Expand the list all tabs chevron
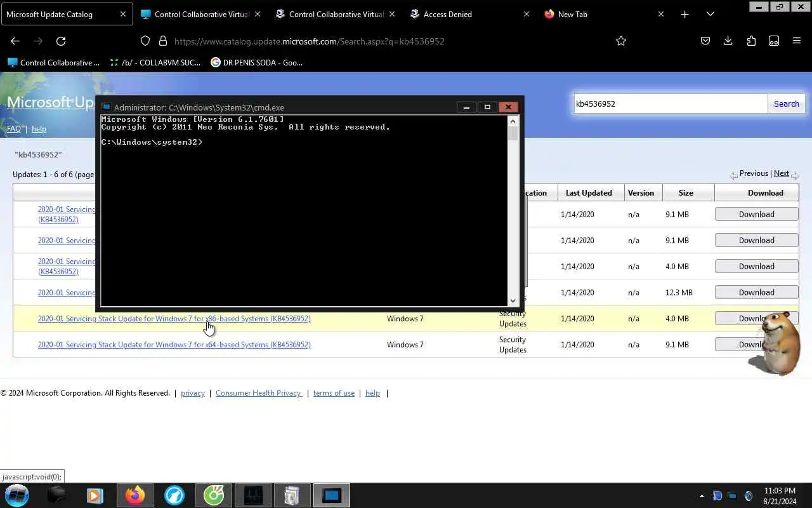 tap(710, 14)
